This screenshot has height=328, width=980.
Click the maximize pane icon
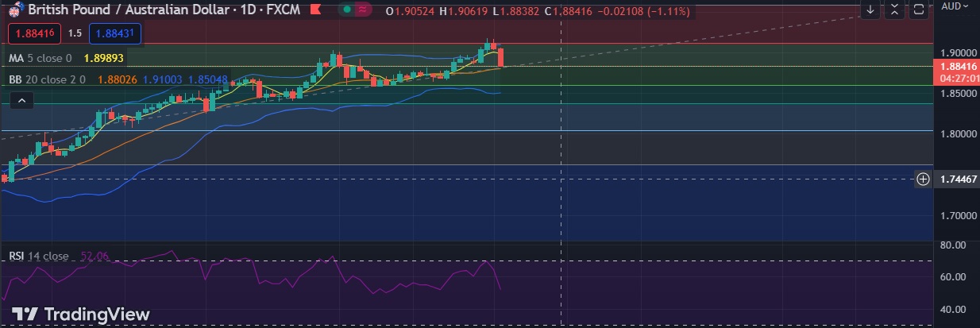click(919, 10)
